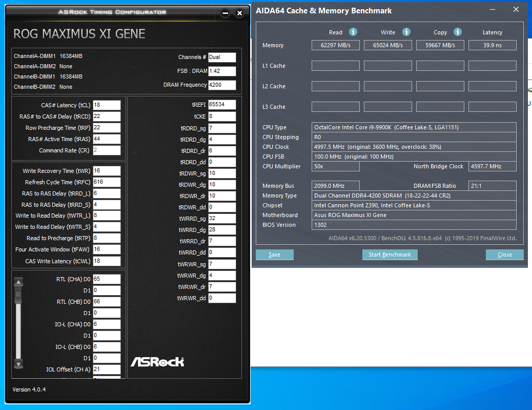
Task: Click the Four Activate Window (tFAW) field
Action: (107, 249)
